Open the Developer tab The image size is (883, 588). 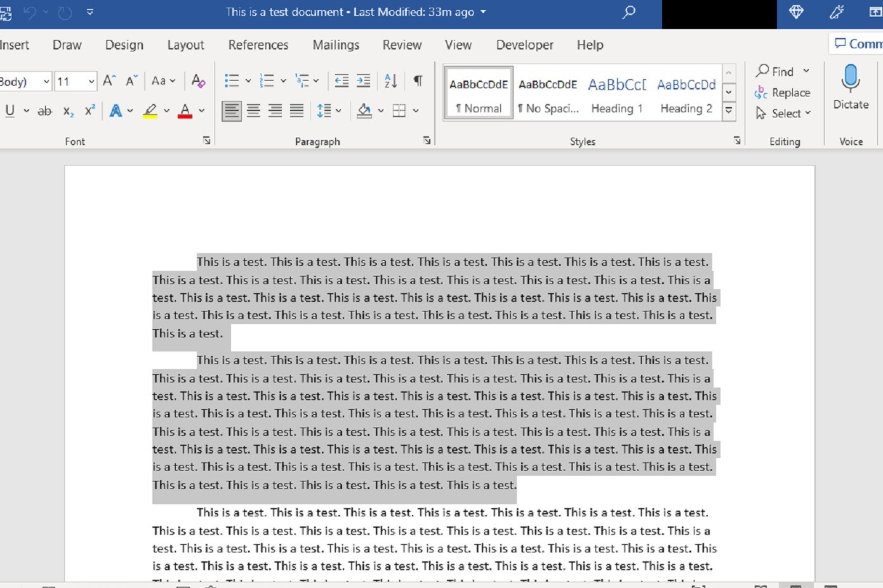pyautogui.click(x=524, y=45)
